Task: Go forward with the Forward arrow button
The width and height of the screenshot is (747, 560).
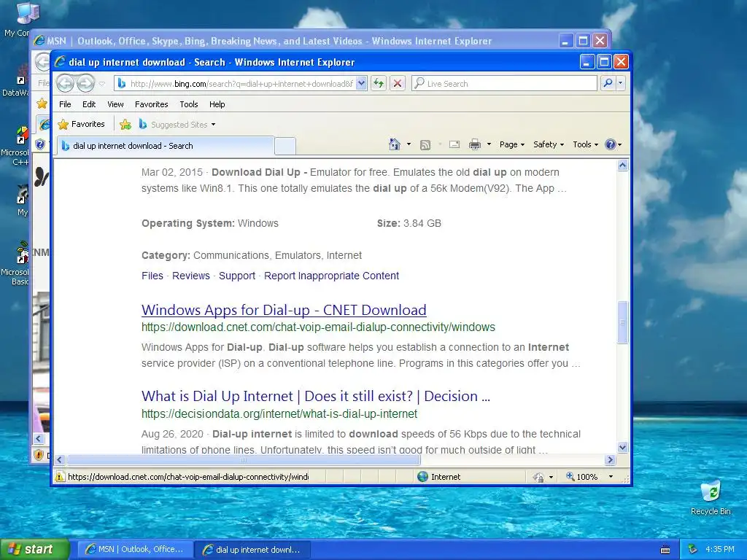Action: click(86, 83)
